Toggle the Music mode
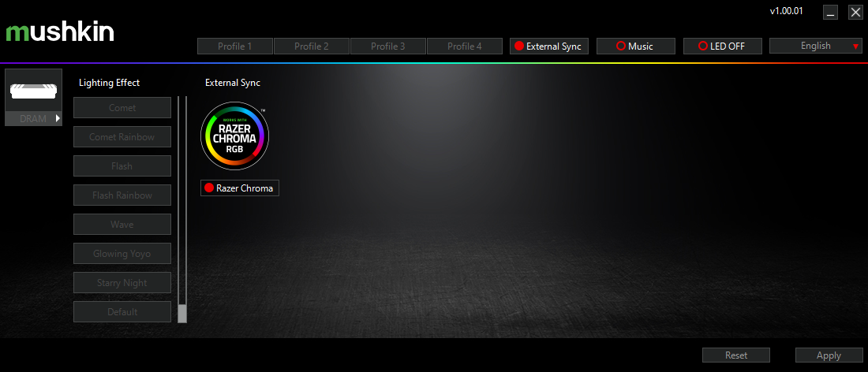868x372 pixels. point(635,46)
